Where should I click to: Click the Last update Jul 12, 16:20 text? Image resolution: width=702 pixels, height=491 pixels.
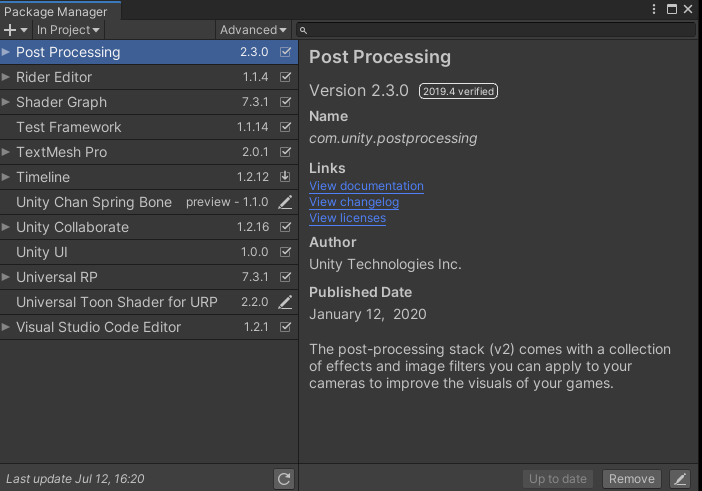tap(75, 479)
